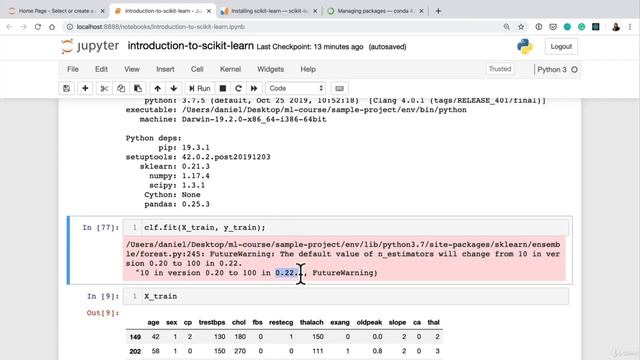This screenshot has height=360, width=640.
Task: Rename notebook title introduction-to-scikit-learn
Action: click(x=191, y=46)
